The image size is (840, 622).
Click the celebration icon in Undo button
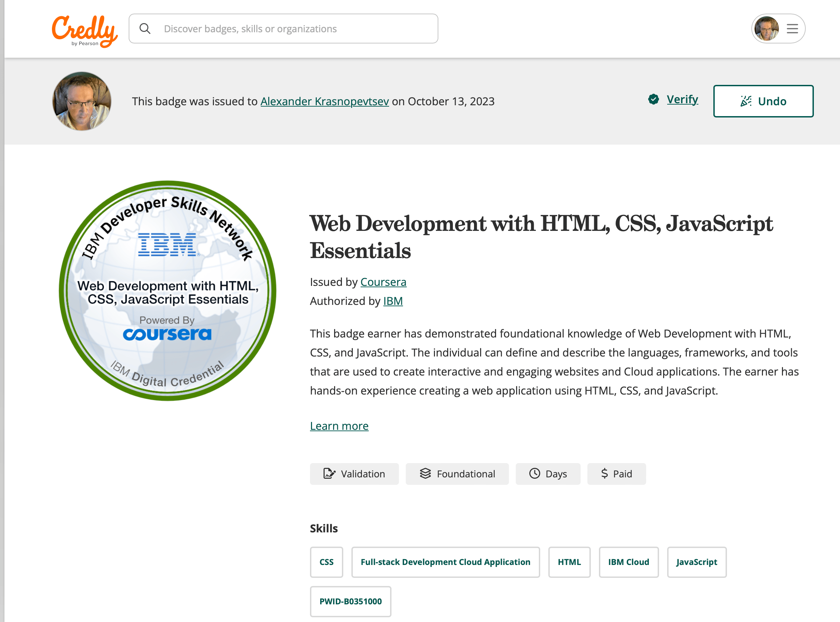click(746, 101)
